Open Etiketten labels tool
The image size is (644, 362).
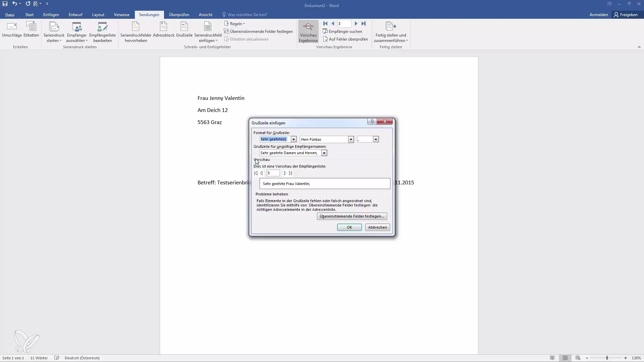[x=31, y=29]
